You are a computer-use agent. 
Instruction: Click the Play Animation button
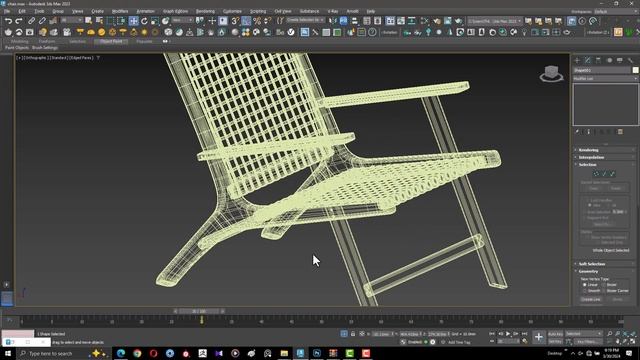pos(508,334)
